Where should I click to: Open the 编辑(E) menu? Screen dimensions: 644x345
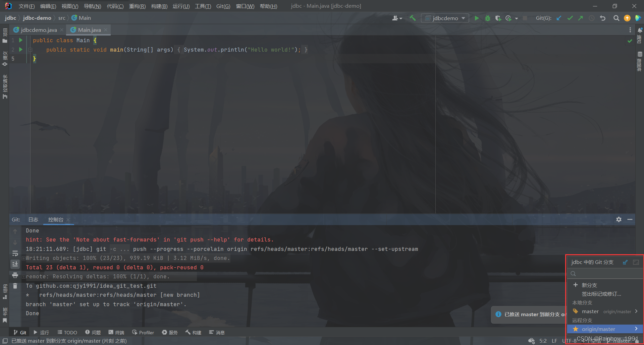click(48, 6)
